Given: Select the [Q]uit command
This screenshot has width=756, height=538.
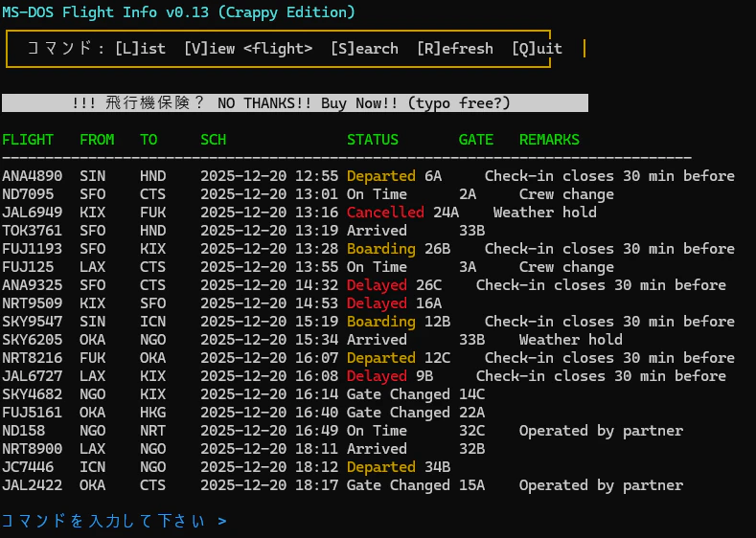Looking at the screenshot, I should click(x=538, y=49).
